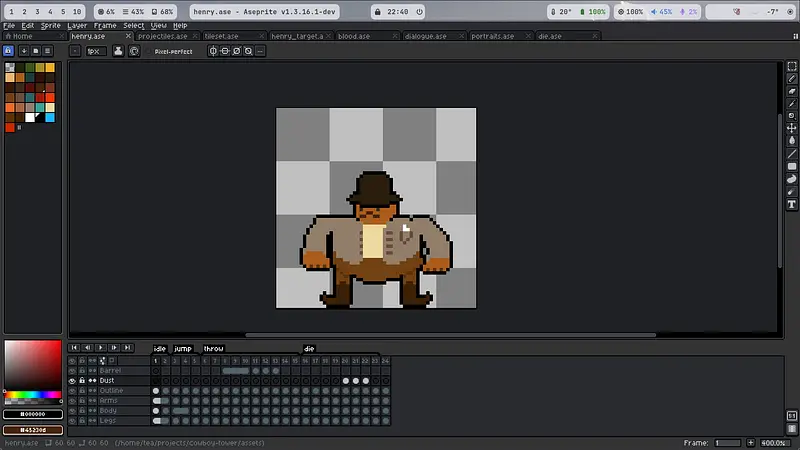Activate the Eyedropper tool
This screenshot has height=450, width=800.
(x=792, y=103)
